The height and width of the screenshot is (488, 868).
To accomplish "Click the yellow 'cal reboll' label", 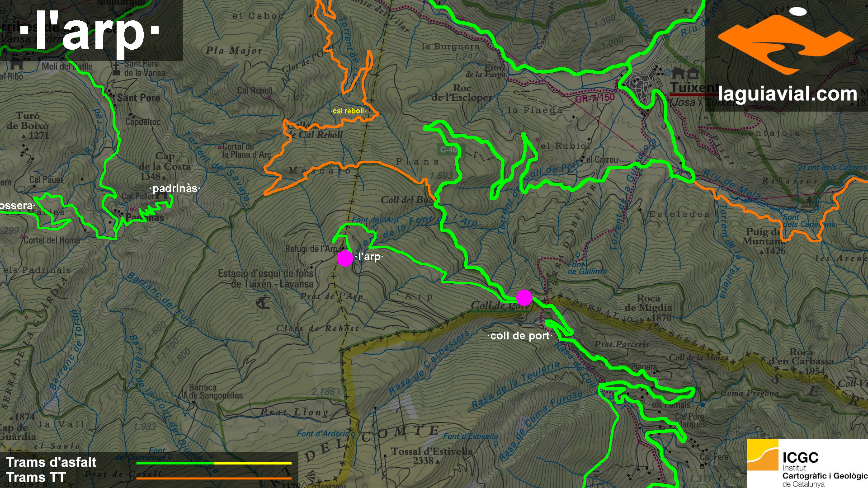I will click(x=348, y=111).
